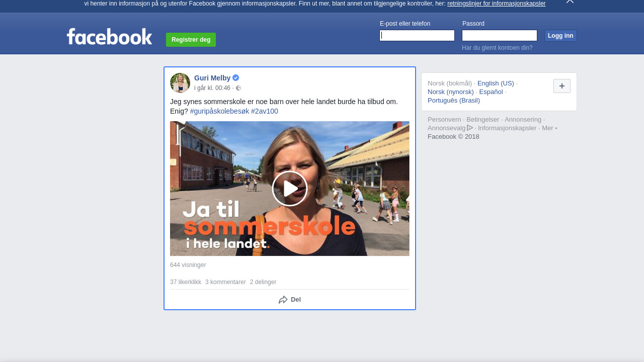Close the cookie information banner

[x=570, y=2]
